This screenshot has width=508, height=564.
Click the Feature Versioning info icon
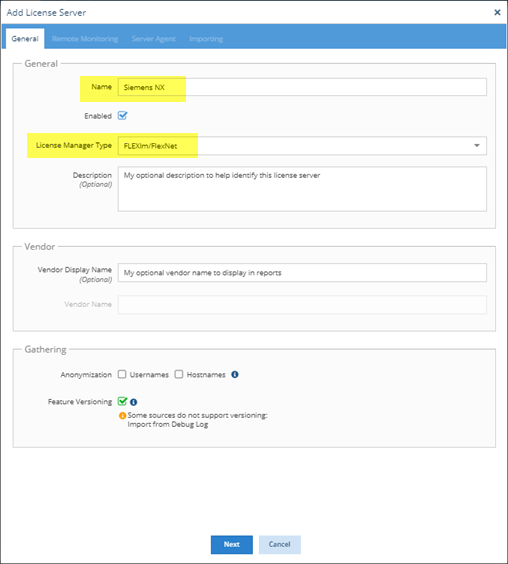(x=133, y=402)
